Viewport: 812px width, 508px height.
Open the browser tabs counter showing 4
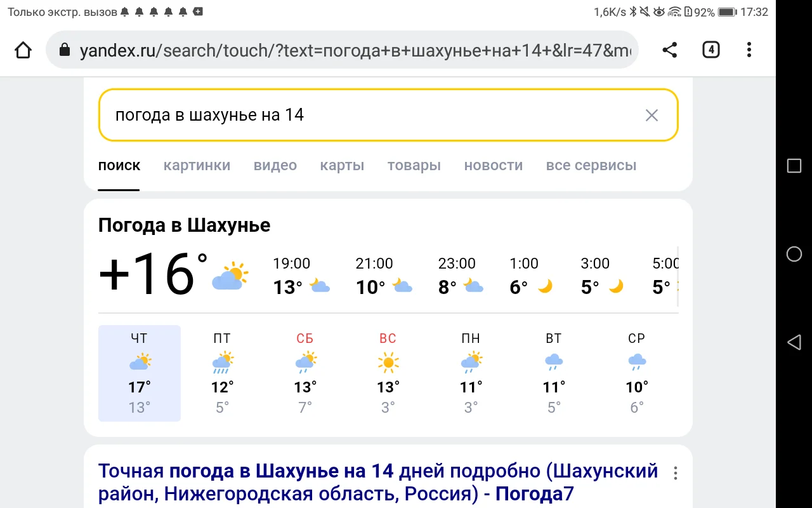point(710,49)
